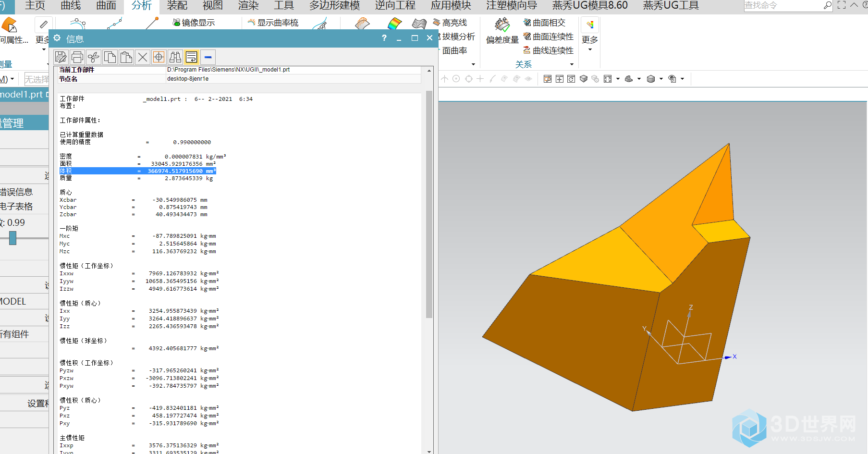
Task: Click the 无选择 selection filter box
Action: click(x=37, y=79)
